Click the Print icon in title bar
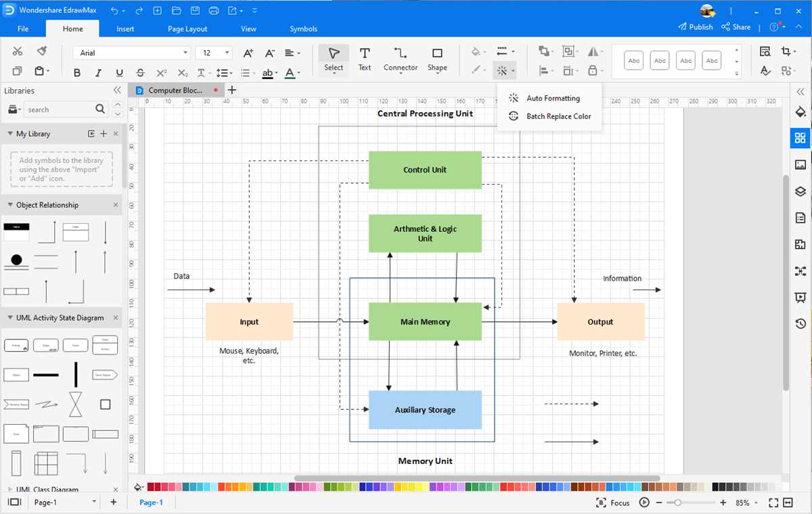The image size is (812, 514). tap(214, 11)
